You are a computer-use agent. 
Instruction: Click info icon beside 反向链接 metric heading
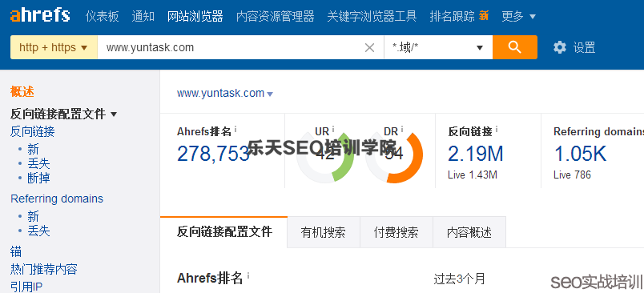pyautogui.click(x=497, y=129)
